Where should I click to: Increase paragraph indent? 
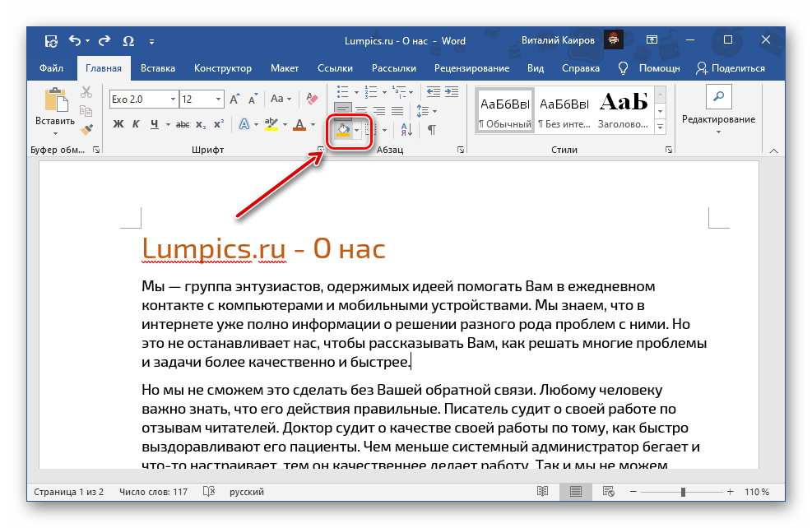(452, 92)
